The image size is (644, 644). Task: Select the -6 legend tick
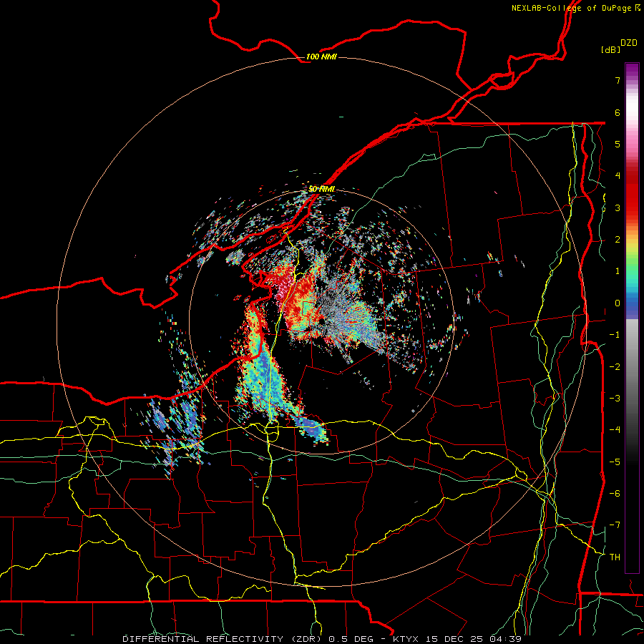(x=615, y=494)
